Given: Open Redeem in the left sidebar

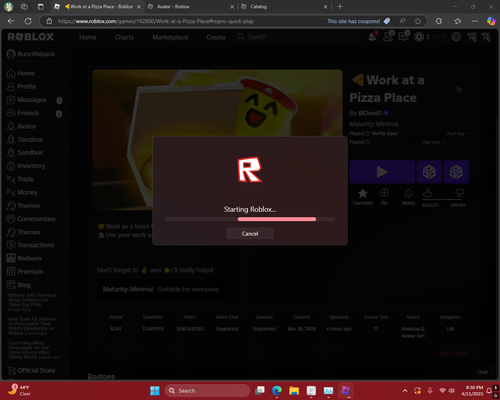Looking at the screenshot, I should tap(24, 258).
